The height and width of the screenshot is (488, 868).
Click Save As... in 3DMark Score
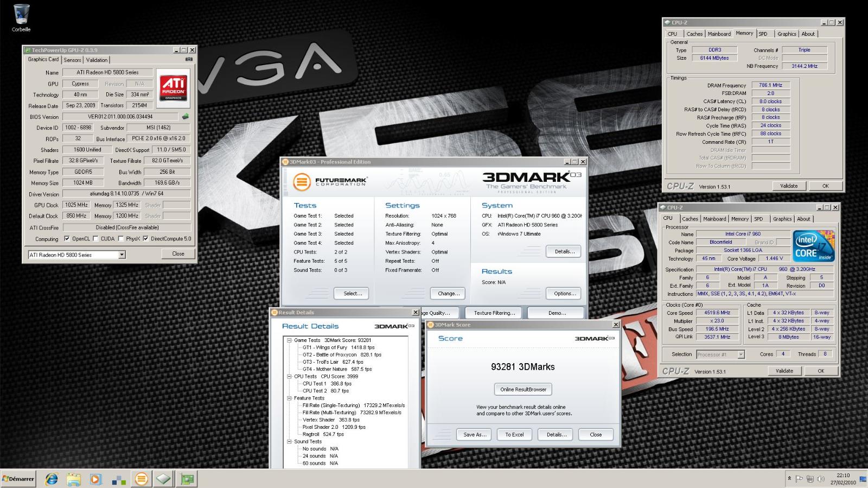pyautogui.click(x=475, y=434)
